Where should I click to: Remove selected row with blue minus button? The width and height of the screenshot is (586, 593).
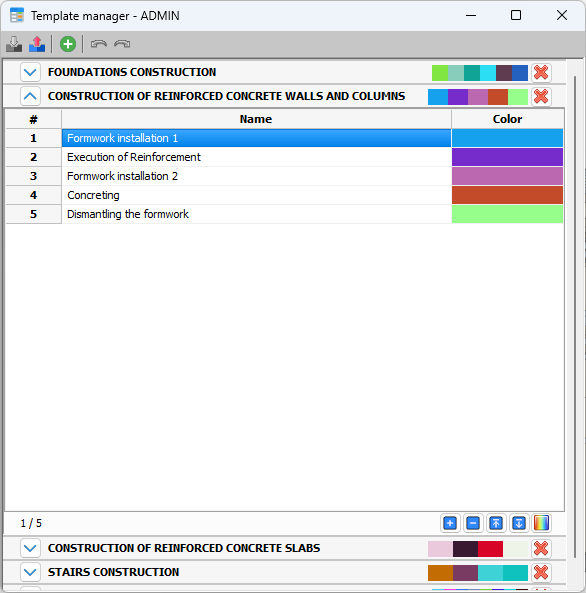click(473, 523)
